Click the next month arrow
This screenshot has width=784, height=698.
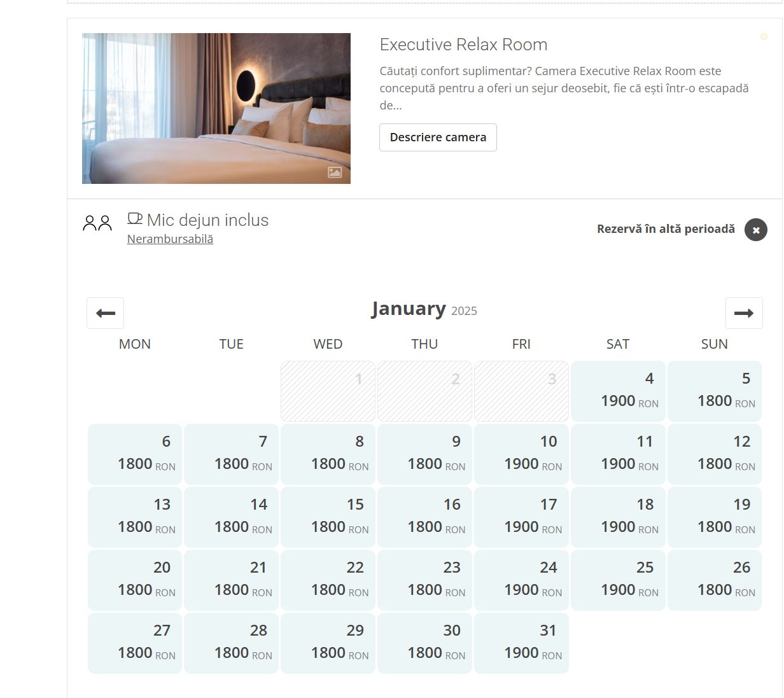(743, 313)
